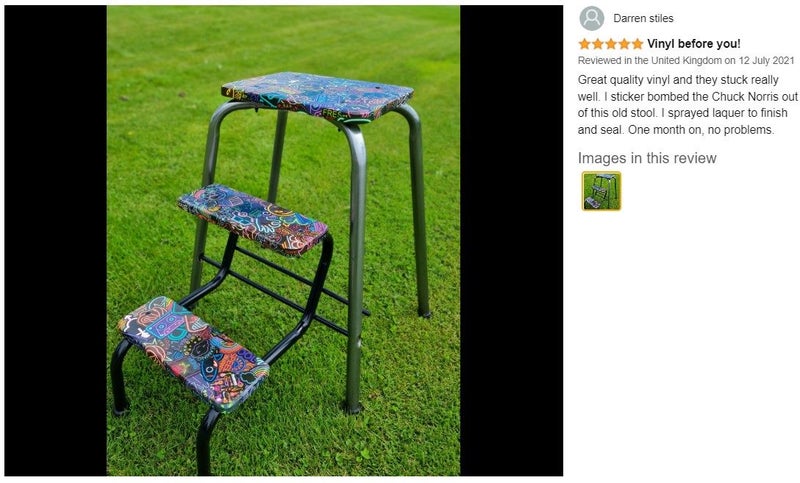Select the stool thumbnail under review images

tap(602, 191)
